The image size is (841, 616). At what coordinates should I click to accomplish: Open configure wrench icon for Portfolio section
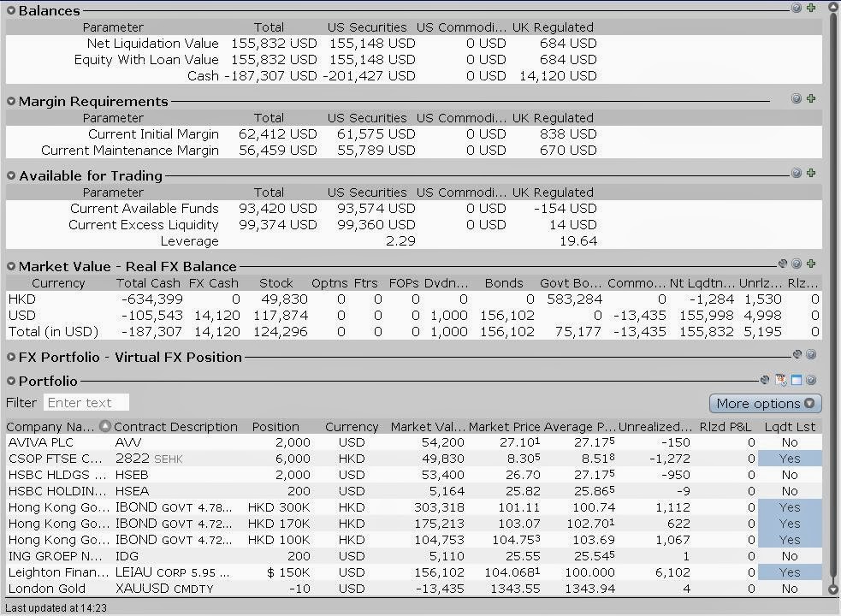click(x=765, y=380)
